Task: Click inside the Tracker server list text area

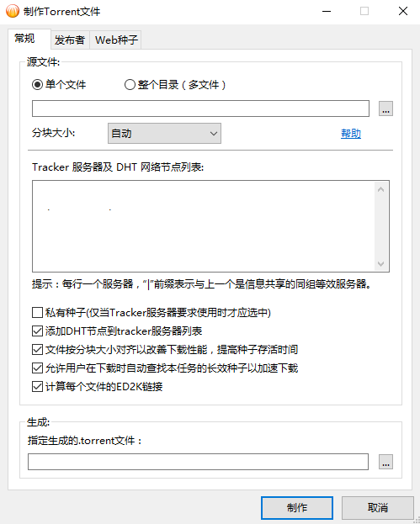Action: pyautogui.click(x=204, y=226)
